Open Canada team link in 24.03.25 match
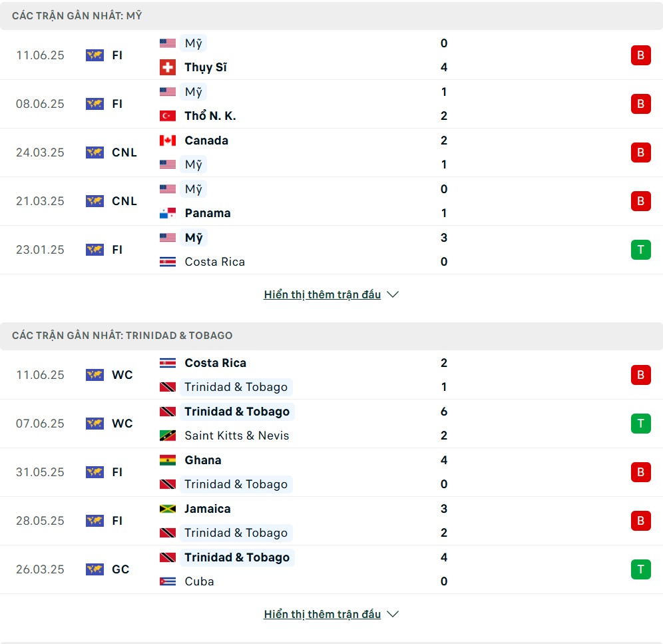The width and height of the screenshot is (663, 644). click(x=206, y=141)
